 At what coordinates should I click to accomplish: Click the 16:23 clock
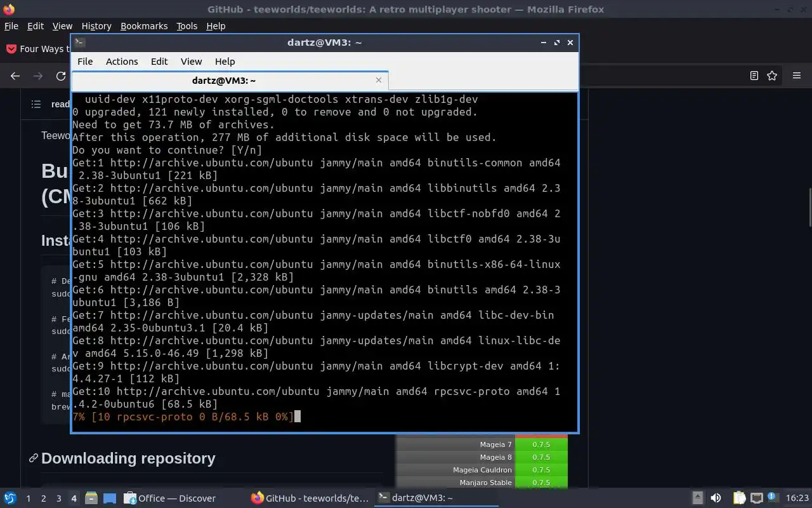click(797, 498)
